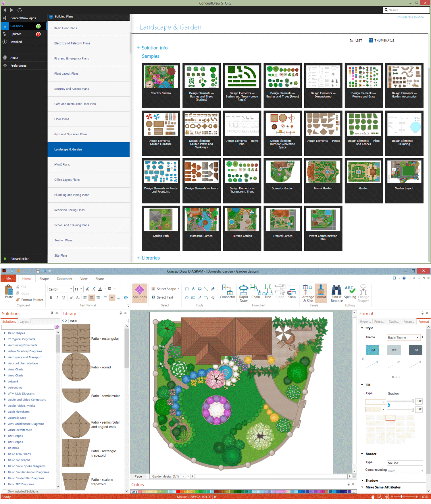
Task: Pin the Format panel
Action: pyautogui.click(x=422, y=313)
